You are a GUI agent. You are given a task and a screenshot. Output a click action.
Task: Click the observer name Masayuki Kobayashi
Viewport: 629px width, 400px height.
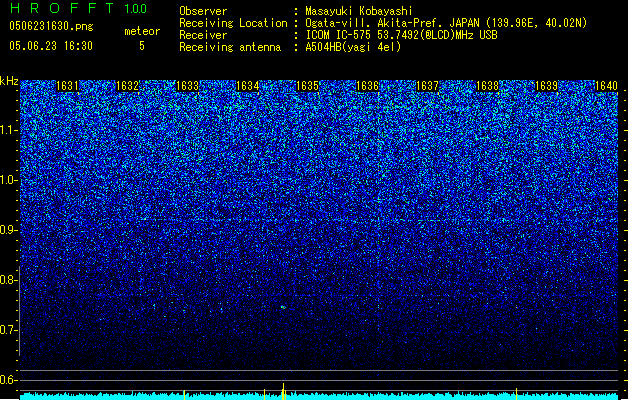[359, 11]
